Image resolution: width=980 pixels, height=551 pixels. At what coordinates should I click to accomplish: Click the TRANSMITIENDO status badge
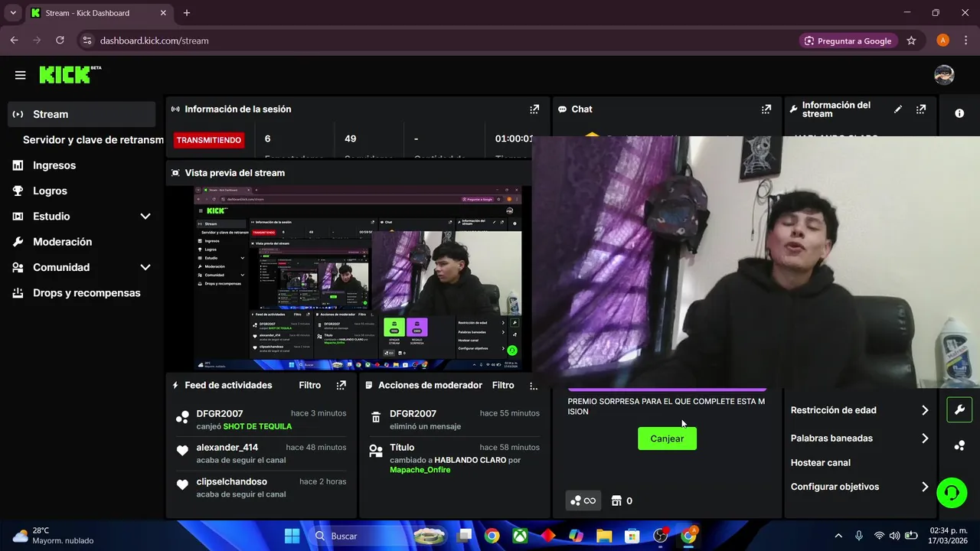209,140
